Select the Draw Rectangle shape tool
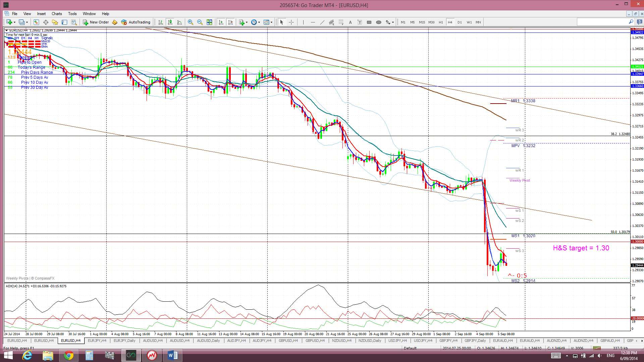This screenshot has width=644, height=362. [369, 22]
